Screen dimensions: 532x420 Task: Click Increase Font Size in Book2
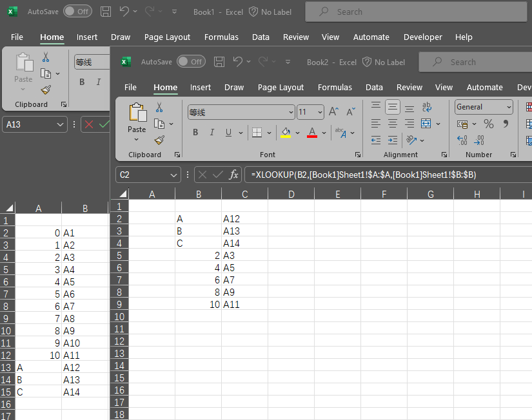coord(333,112)
